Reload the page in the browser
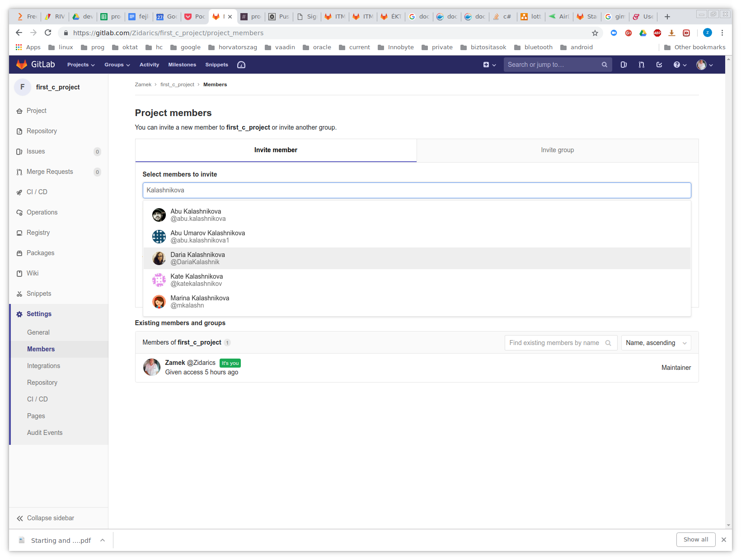741x560 pixels. coord(48,33)
